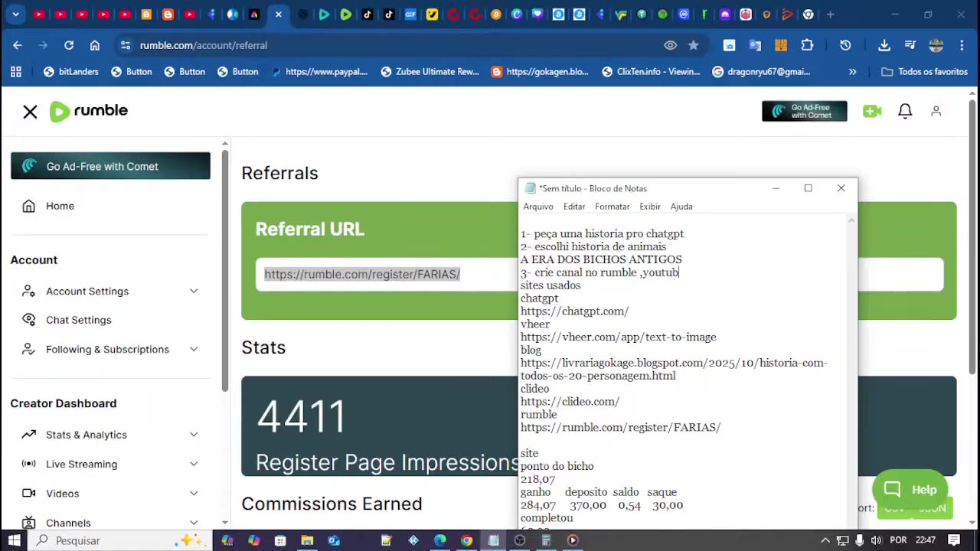
Task: Show hidden system tray icons
Action: tap(825, 540)
